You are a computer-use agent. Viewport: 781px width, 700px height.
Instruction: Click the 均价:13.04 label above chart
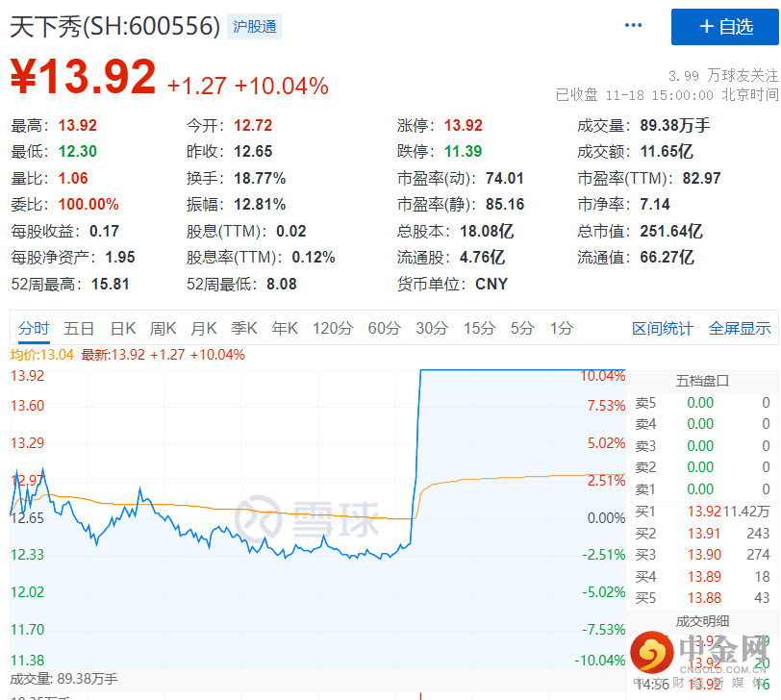pos(42,355)
